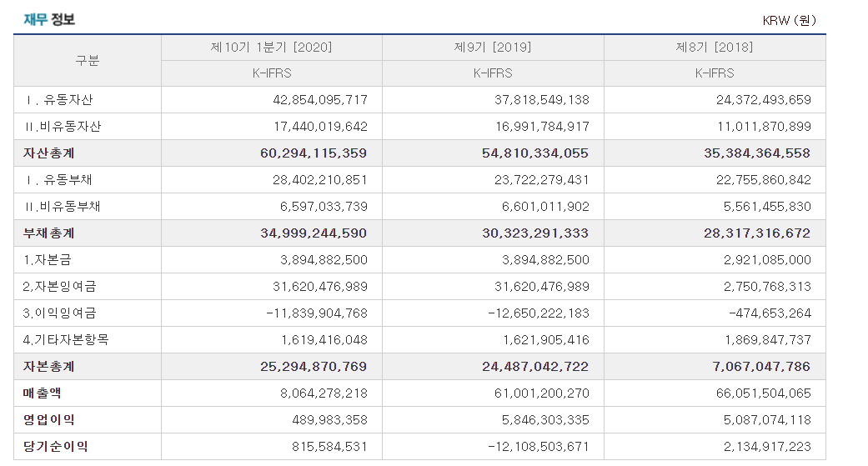Click the Ⅰ.유동자산 row label
Viewport: 868px width, 466px height.
58,100
